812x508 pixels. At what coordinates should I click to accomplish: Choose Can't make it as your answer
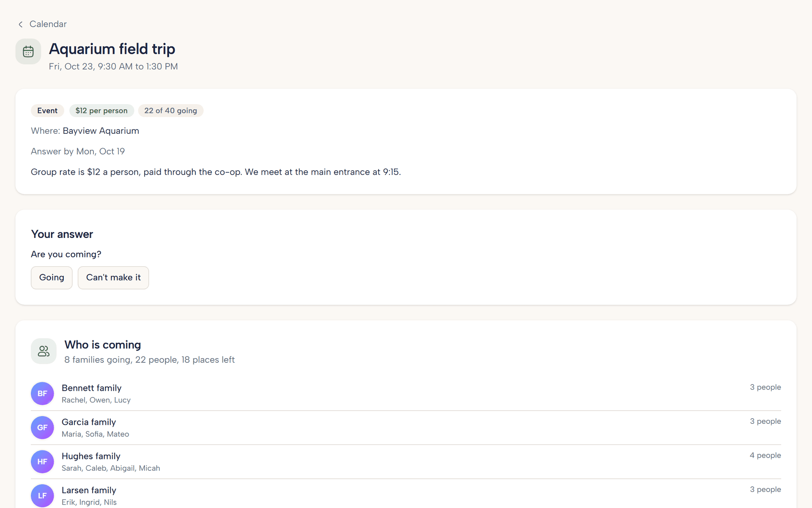(x=113, y=278)
